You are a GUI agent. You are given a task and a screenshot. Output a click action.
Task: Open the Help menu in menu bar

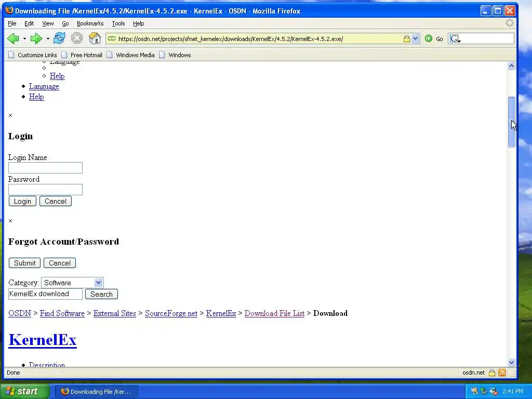click(x=138, y=23)
